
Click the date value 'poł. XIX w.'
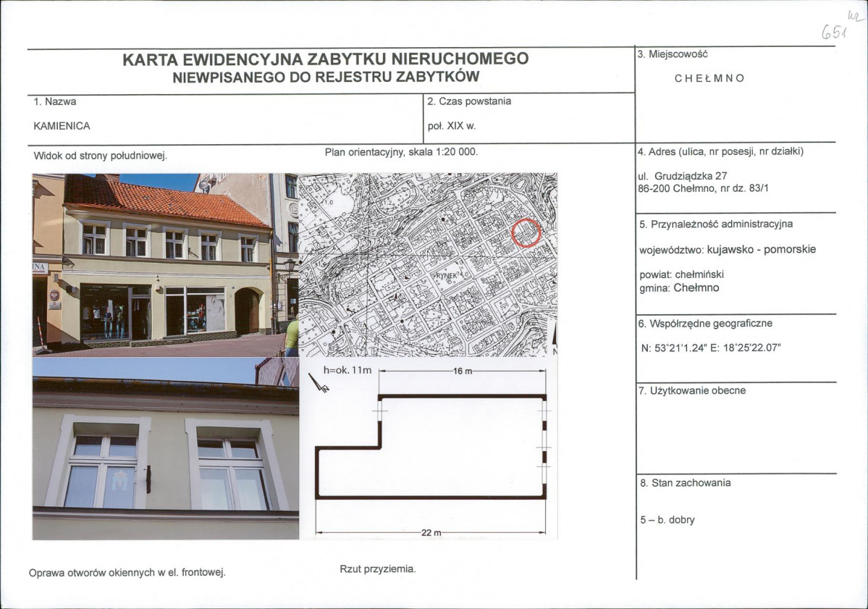[x=452, y=126]
